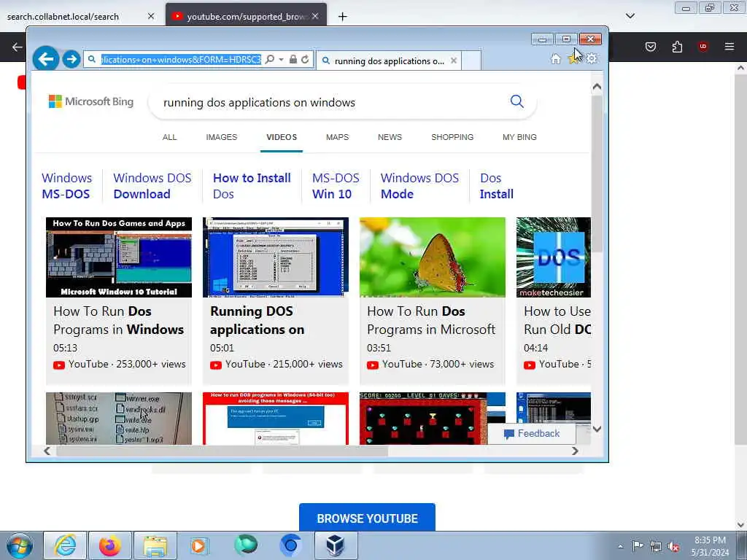The image size is (747, 560).
Task: Click the VirtualBox cube taskbar icon
Action: (x=336, y=545)
